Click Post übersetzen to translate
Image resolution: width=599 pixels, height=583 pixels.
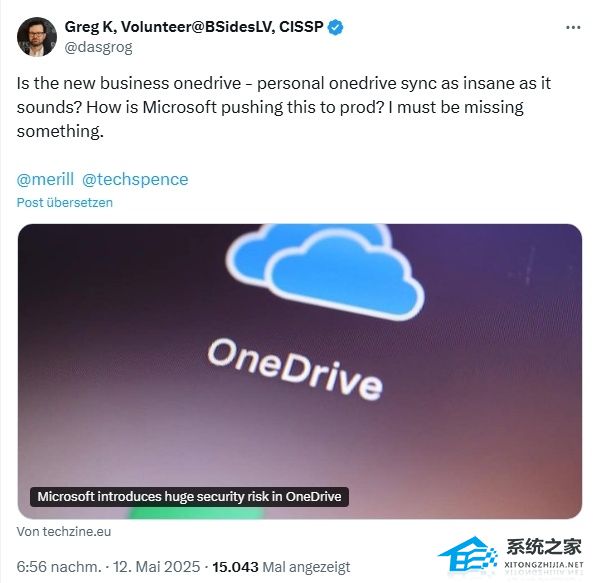click(65, 202)
